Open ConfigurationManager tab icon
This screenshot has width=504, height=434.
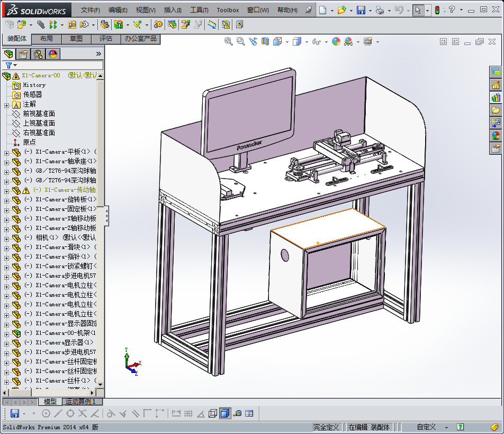[38, 54]
